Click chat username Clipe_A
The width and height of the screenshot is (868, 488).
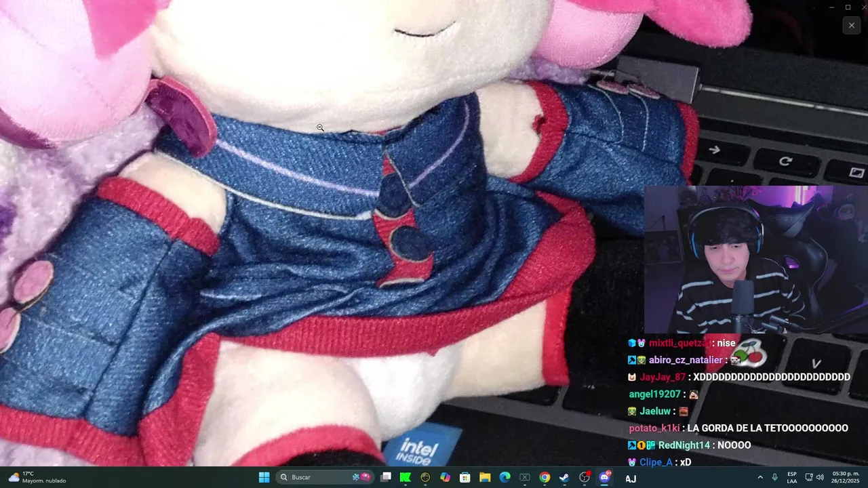(x=656, y=462)
